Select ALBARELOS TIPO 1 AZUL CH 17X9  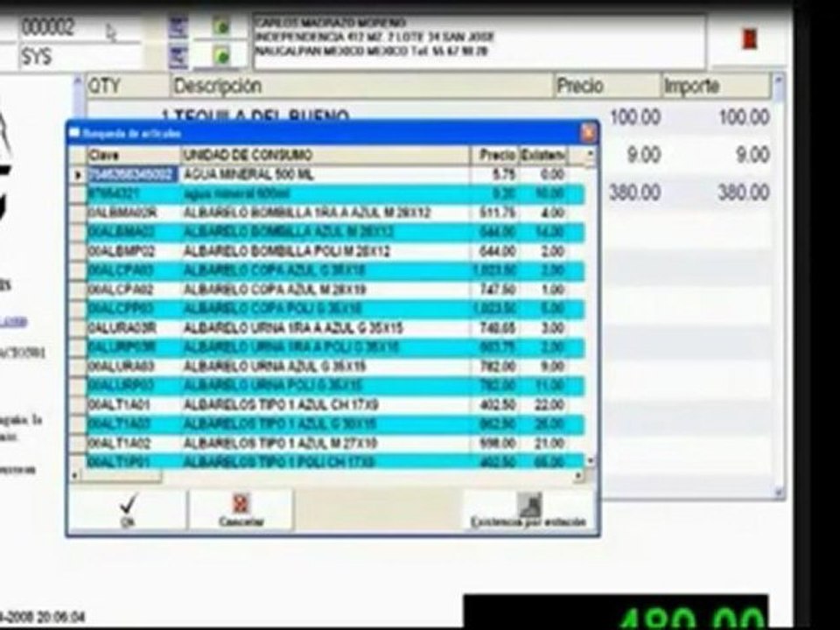335,404
